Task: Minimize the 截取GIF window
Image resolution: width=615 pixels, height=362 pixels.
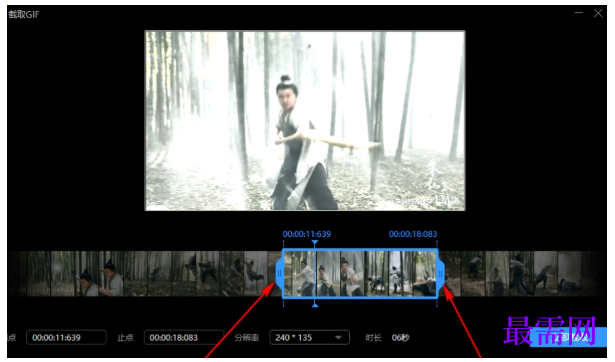Action: coord(579,13)
